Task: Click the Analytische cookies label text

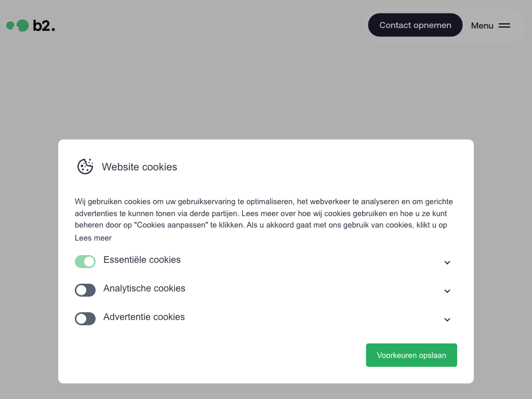Action: click(x=144, y=288)
